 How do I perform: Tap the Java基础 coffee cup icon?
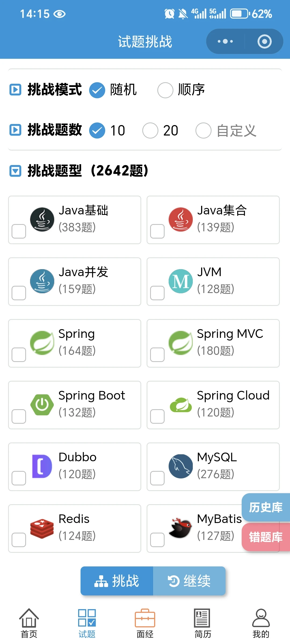[42, 219]
